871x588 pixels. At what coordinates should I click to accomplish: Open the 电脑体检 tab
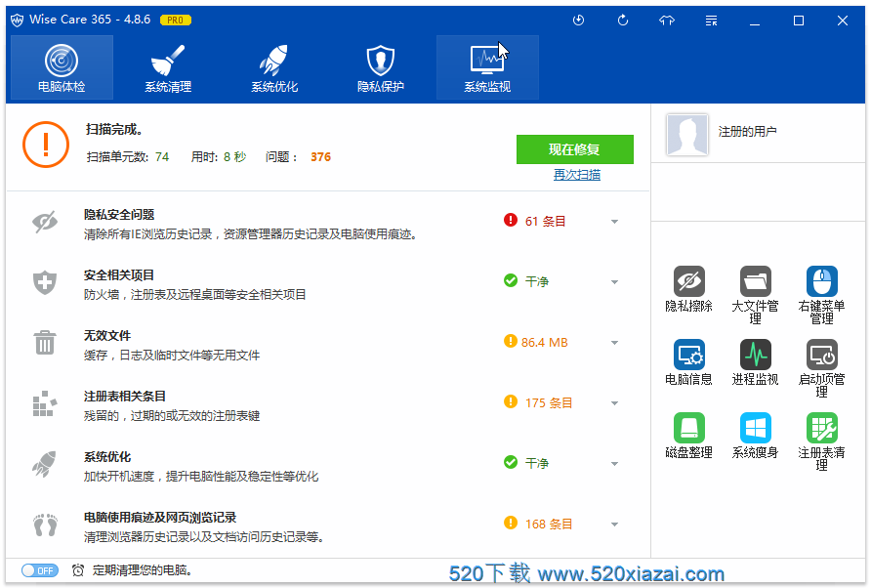pos(62,67)
